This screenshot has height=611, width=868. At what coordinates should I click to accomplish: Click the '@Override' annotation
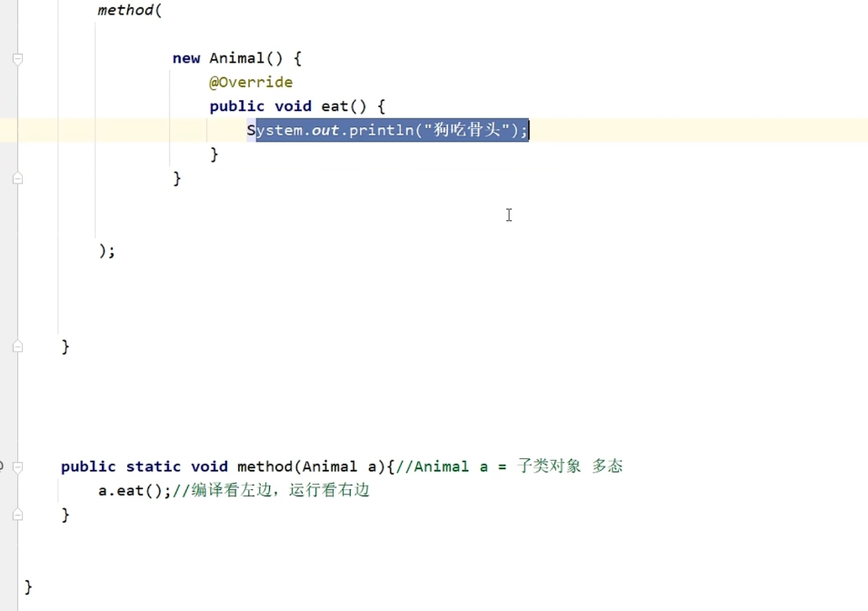coord(251,83)
